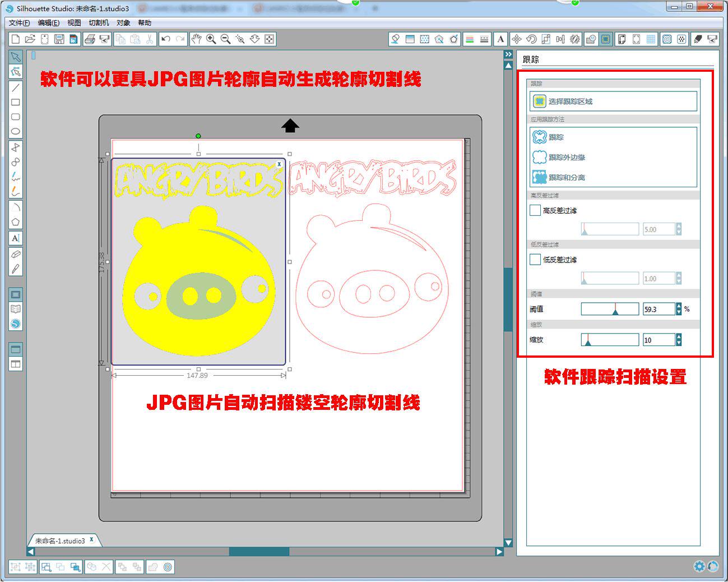Send the design to Silhouette
The image size is (728, 582).
pos(104,39)
